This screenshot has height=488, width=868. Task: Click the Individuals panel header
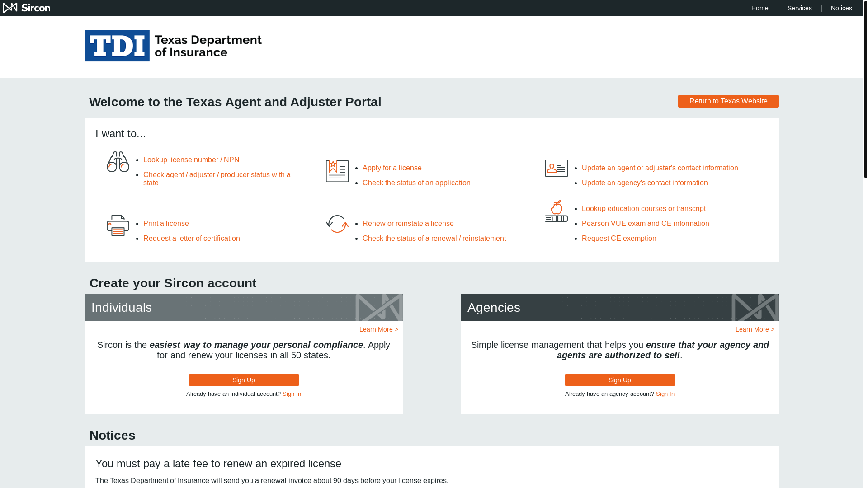click(x=244, y=308)
